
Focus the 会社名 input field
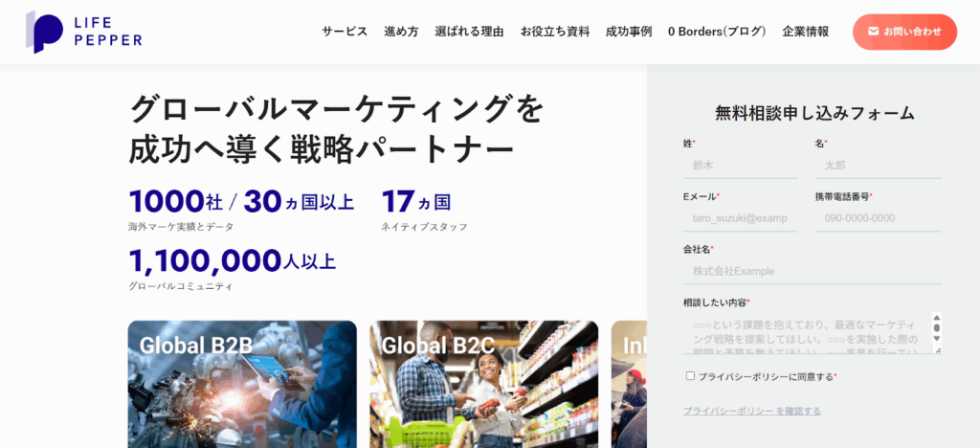812,271
